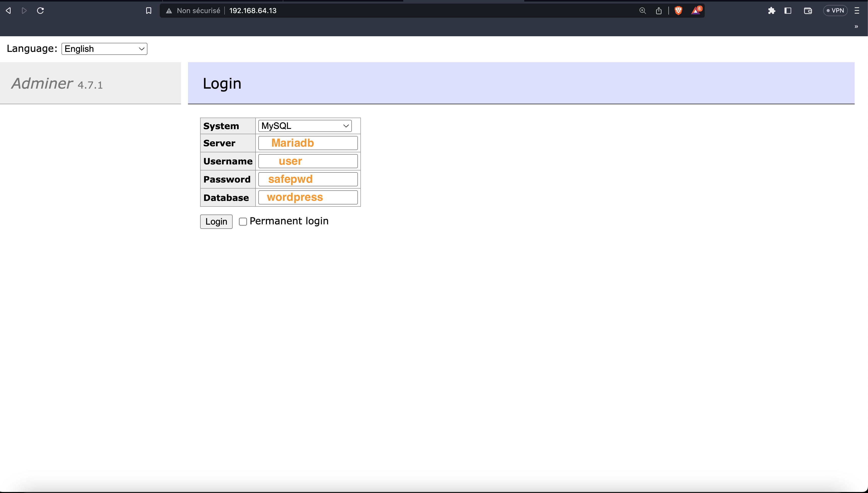
Task: Open Brave Shields lion icon
Action: click(678, 11)
